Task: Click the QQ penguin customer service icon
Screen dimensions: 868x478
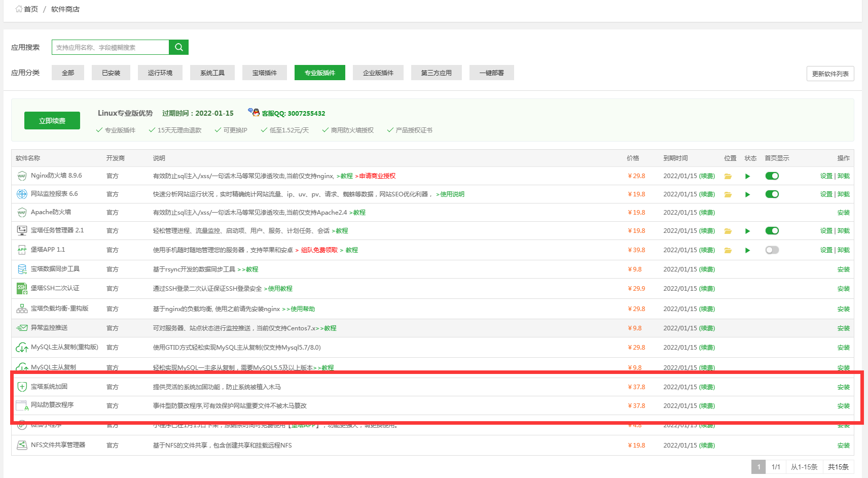Action: click(254, 112)
